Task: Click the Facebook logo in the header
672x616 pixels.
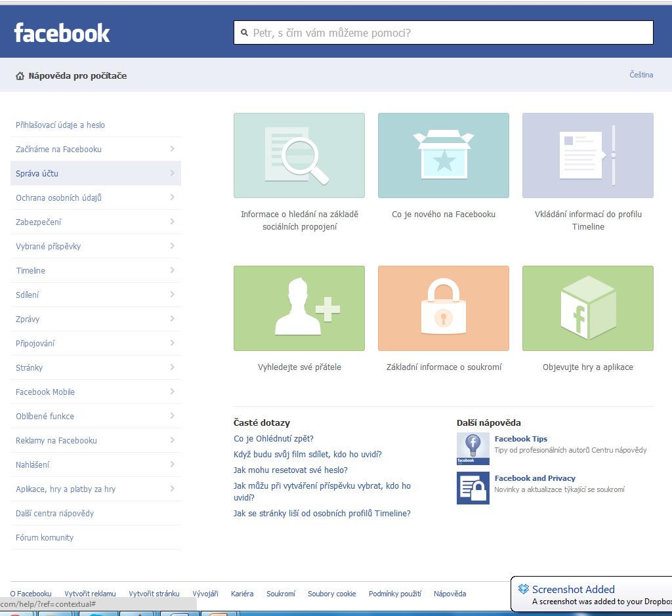Action: pos(62,33)
